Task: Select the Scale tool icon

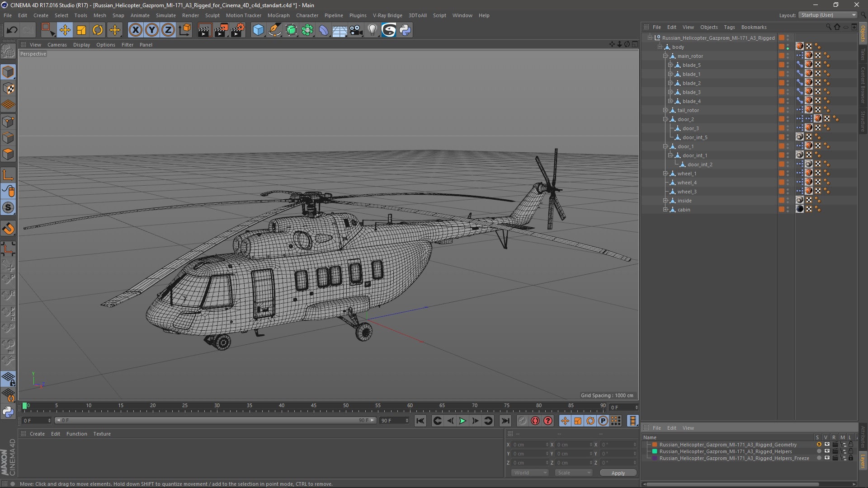Action: (81, 30)
